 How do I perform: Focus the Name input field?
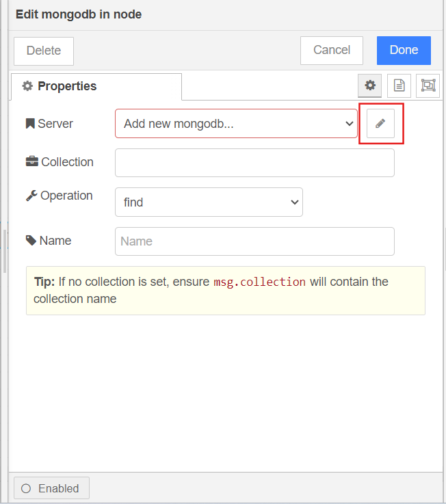click(x=254, y=241)
